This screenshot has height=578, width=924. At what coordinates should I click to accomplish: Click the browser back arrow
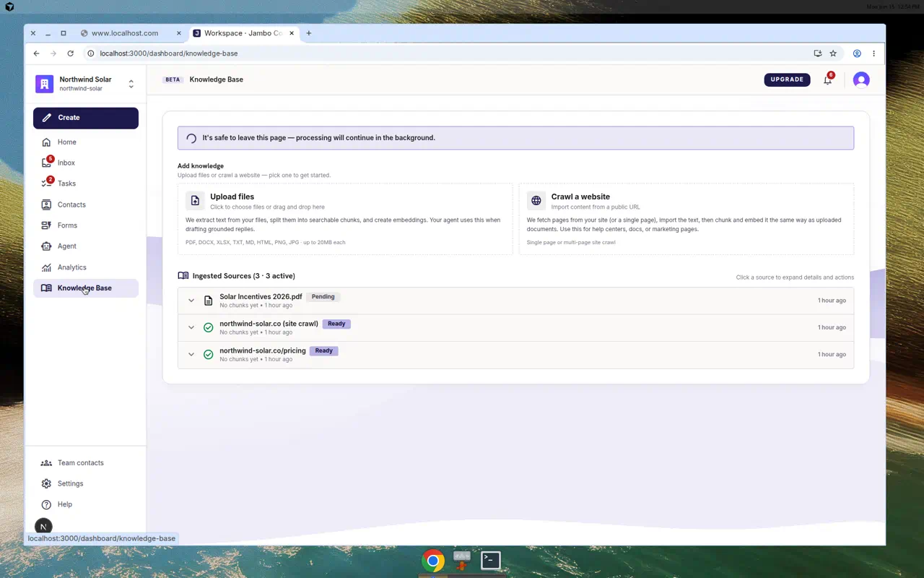[x=37, y=53]
